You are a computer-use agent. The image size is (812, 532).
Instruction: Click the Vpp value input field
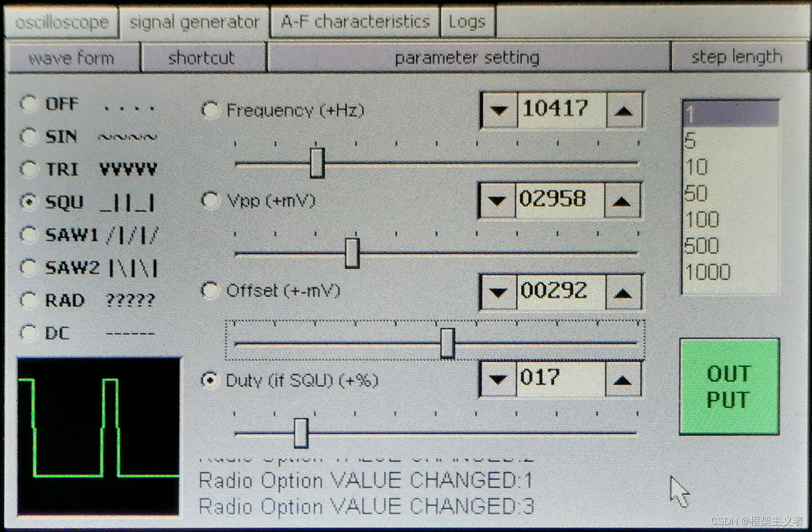tap(558, 200)
